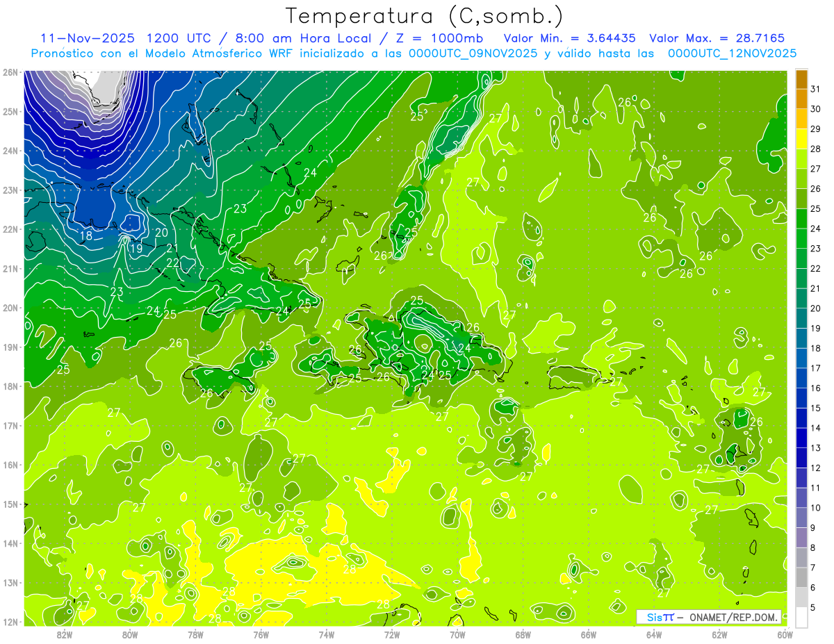
Task: Click latitude axis label 22N
Action: [x=10, y=229]
